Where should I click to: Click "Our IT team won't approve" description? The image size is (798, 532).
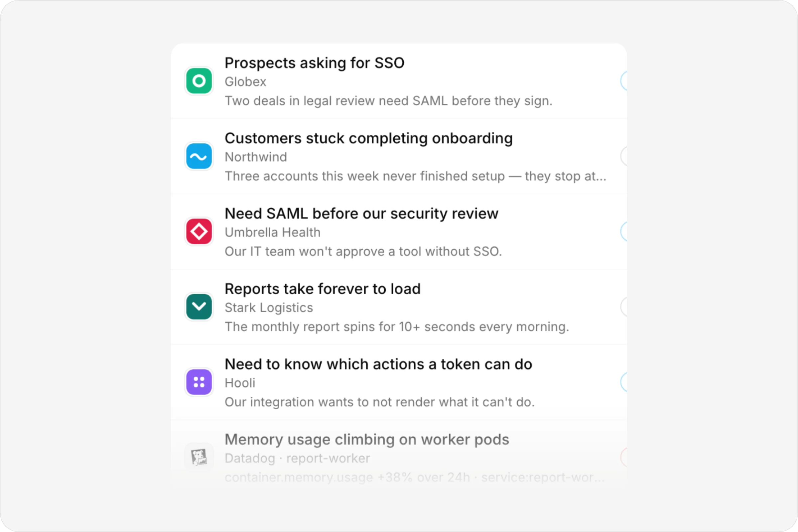(363, 251)
